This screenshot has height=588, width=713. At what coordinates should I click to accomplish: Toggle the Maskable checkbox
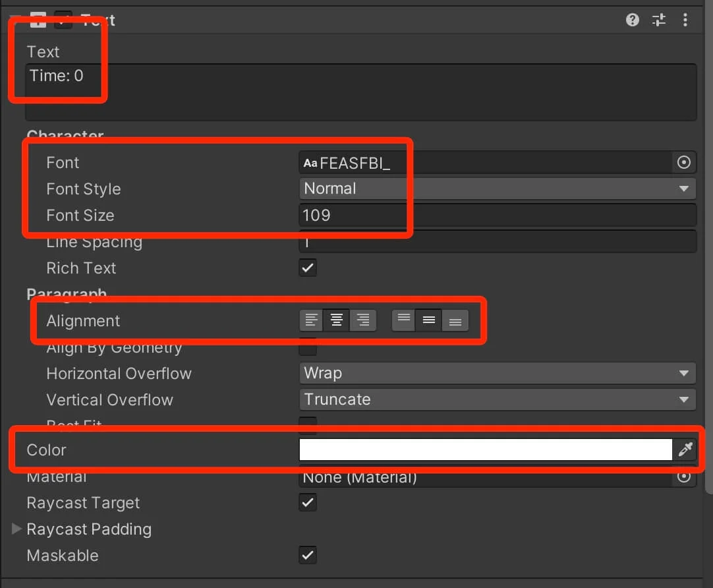tap(308, 555)
